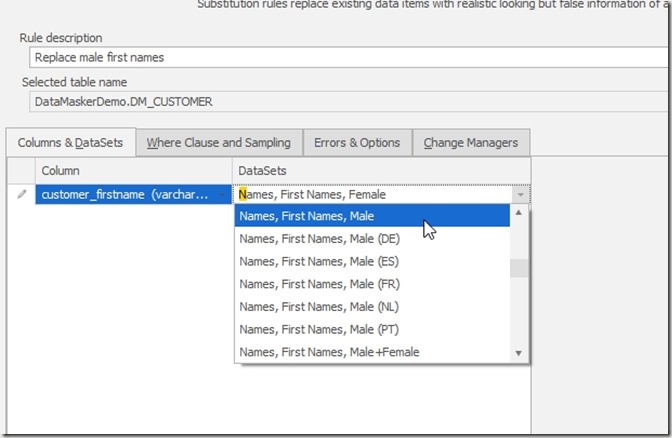672x438 pixels.
Task: Click the Selected table name field
Action: (x=340, y=101)
